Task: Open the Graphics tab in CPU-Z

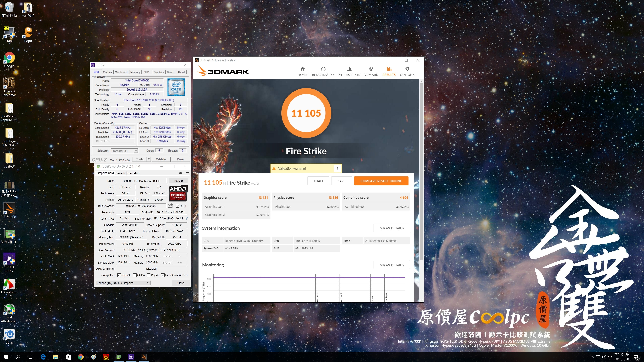Action: pos(159,72)
